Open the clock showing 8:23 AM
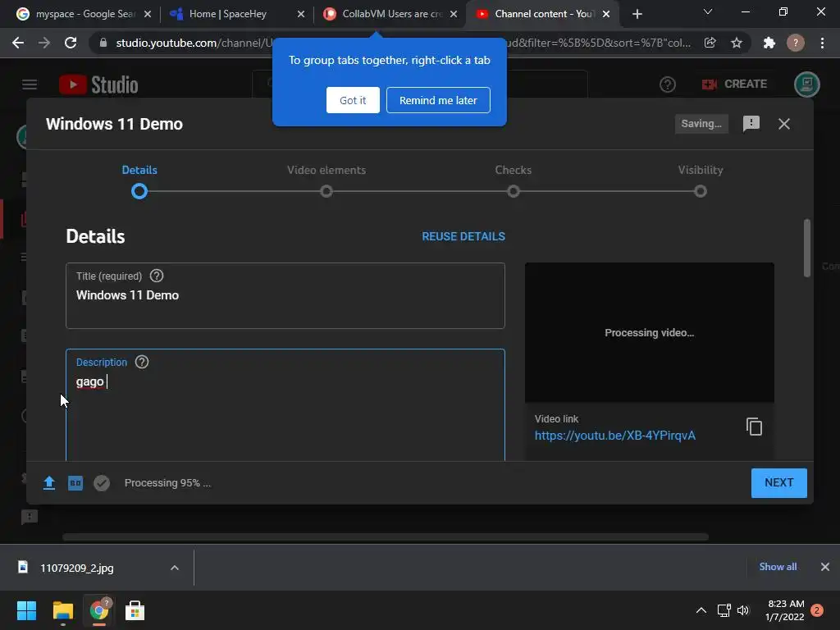 point(785,610)
